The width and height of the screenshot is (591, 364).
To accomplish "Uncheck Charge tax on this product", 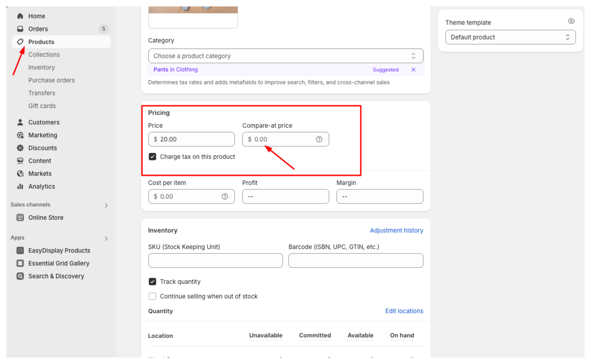I will (152, 157).
